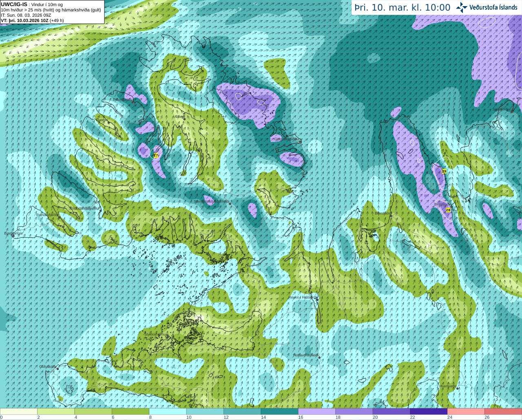Click the IT: Sun. 08. 03. 2026 09Z line

(x=26, y=15)
